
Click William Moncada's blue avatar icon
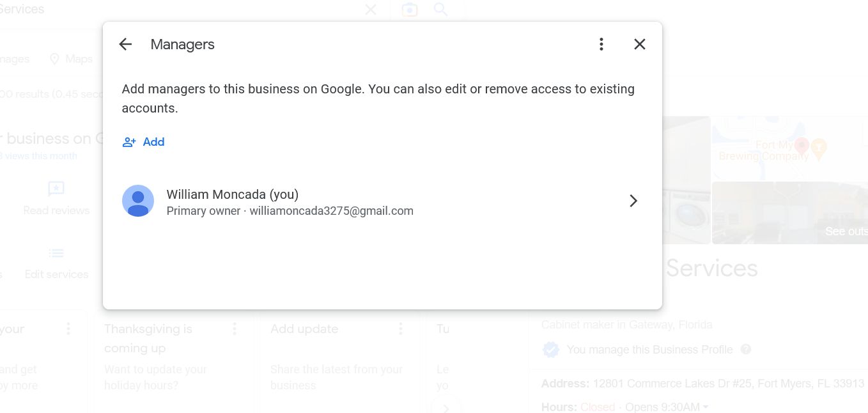click(x=138, y=201)
